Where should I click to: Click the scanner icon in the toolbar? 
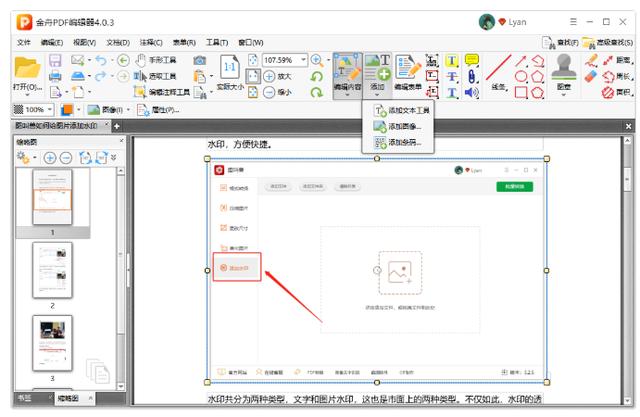[78, 76]
